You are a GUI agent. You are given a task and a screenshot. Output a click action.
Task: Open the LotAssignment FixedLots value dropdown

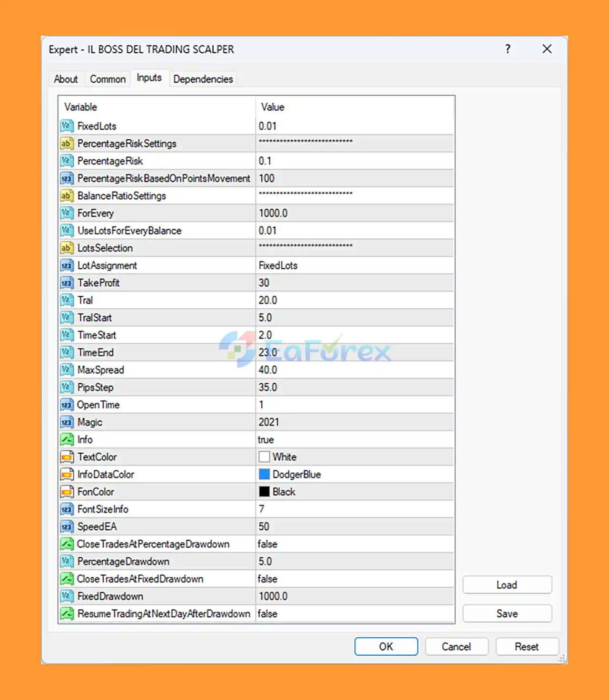tap(354, 266)
